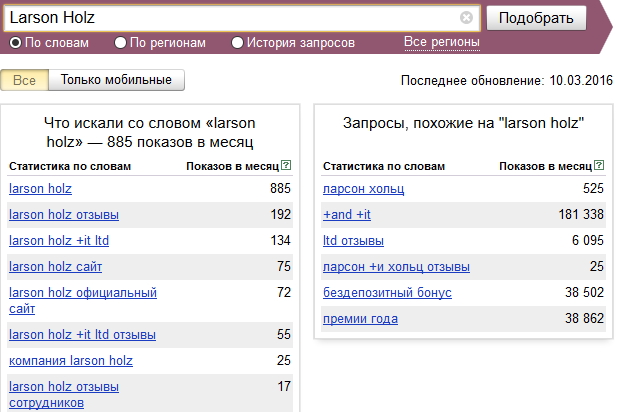The image size is (618, 412).
Task: Focus the 'Larson Holz' search input field
Action: click(x=242, y=18)
